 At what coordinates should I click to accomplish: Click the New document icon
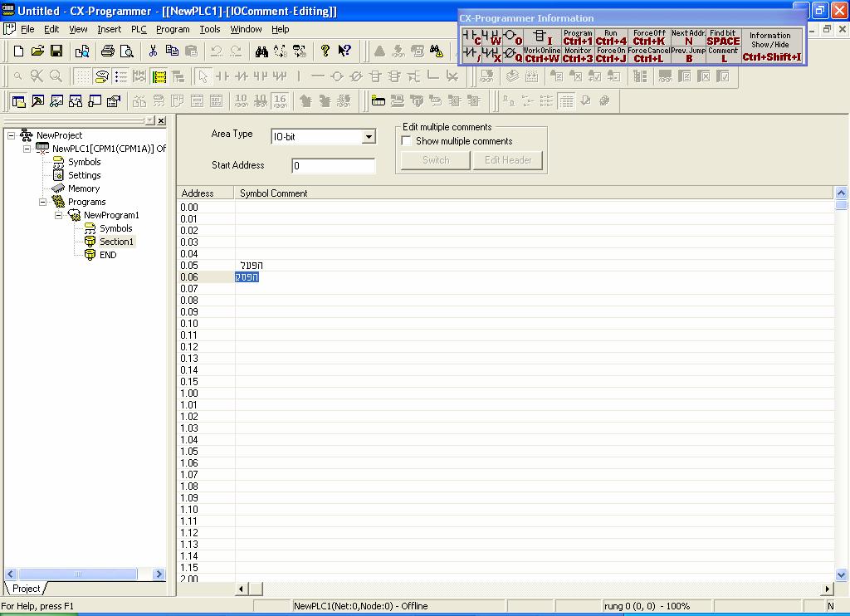[18, 51]
